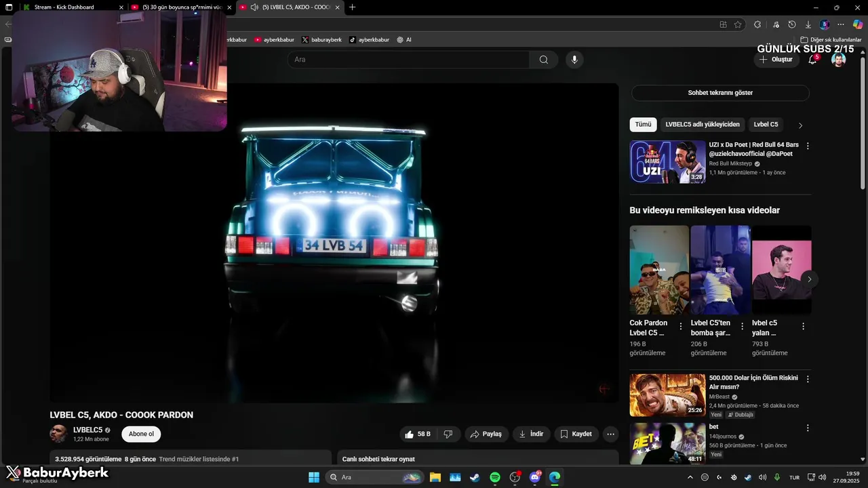The image size is (868, 488).
Task: Share the video via Paylaş
Action: [486, 434]
